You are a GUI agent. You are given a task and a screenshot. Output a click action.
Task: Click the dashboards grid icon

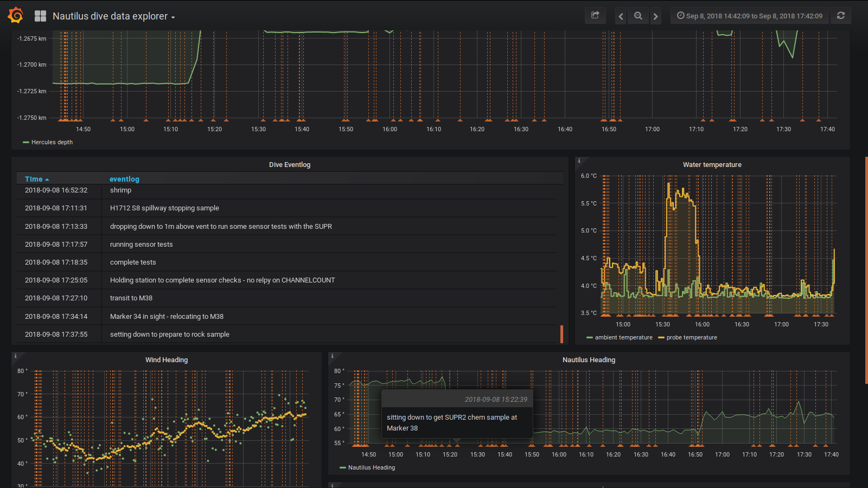point(40,16)
